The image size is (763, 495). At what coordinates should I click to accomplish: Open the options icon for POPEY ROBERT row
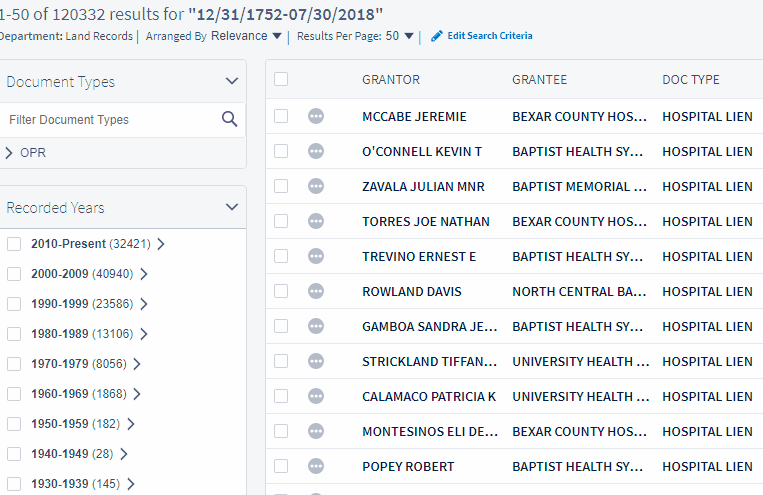click(x=316, y=467)
